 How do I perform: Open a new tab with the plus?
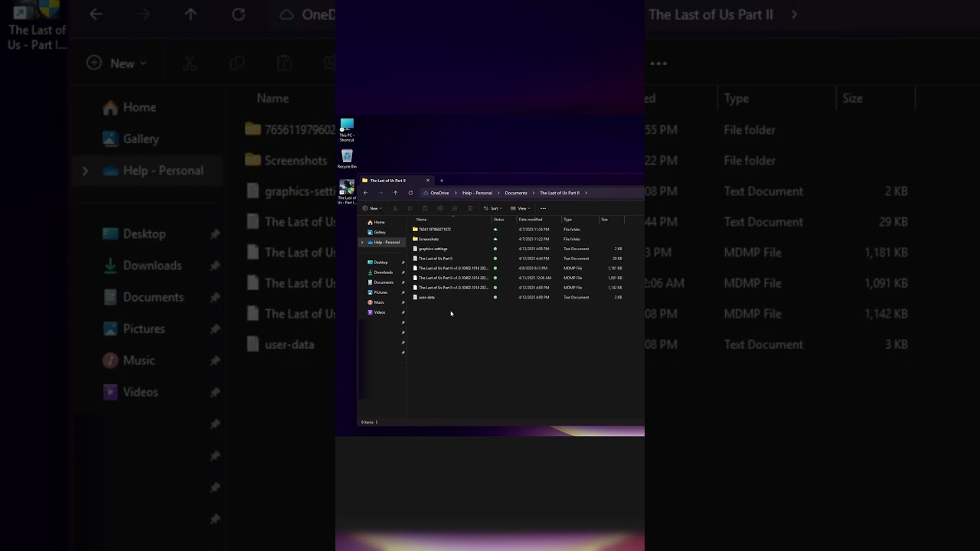pyautogui.click(x=442, y=181)
